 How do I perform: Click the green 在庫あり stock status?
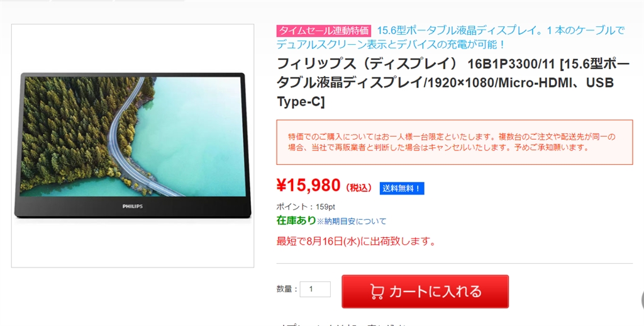(296, 221)
